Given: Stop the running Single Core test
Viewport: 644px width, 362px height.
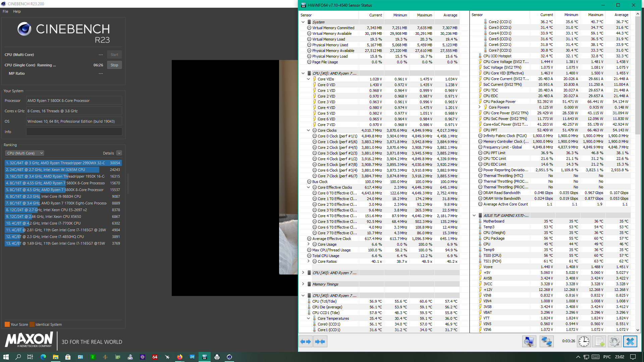Looking at the screenshot, I should tap(114, 65).
